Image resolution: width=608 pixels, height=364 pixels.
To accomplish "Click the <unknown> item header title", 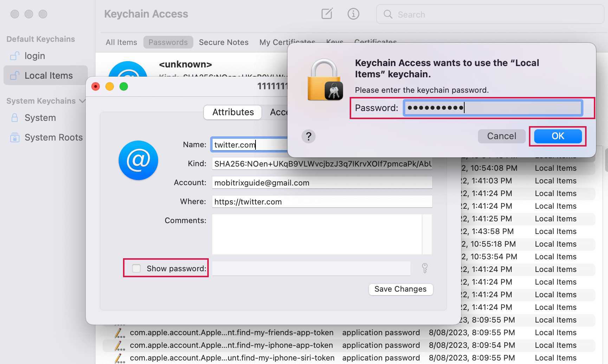I will point(185,64).
